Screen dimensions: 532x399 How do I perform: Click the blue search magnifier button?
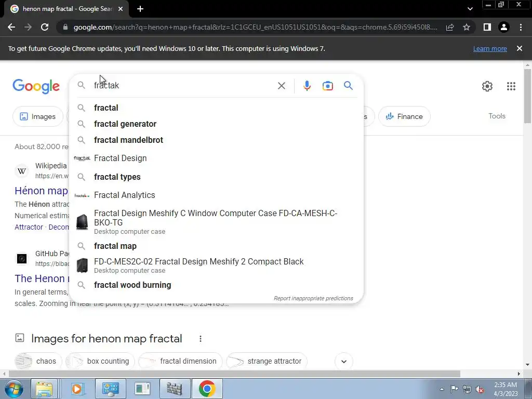click(x=348, y=86)
